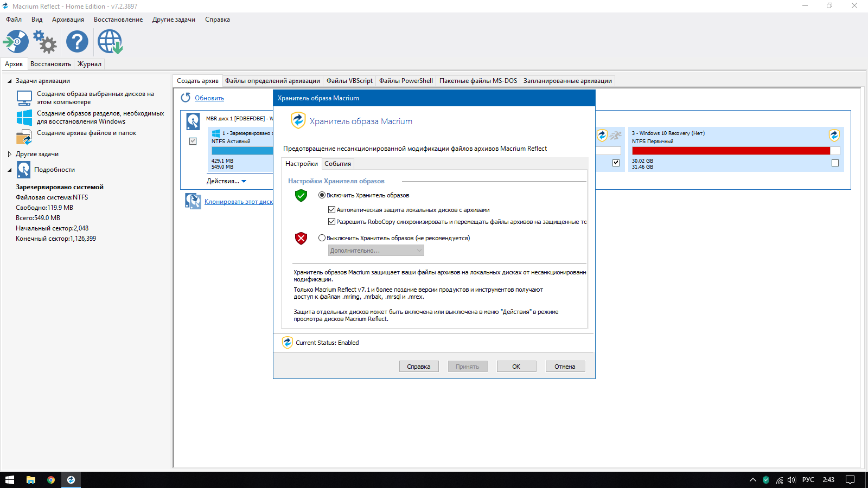Select Включить Хранитель образов radio button
The width and height of the screenshot is (868, 488).
(322, 195)
